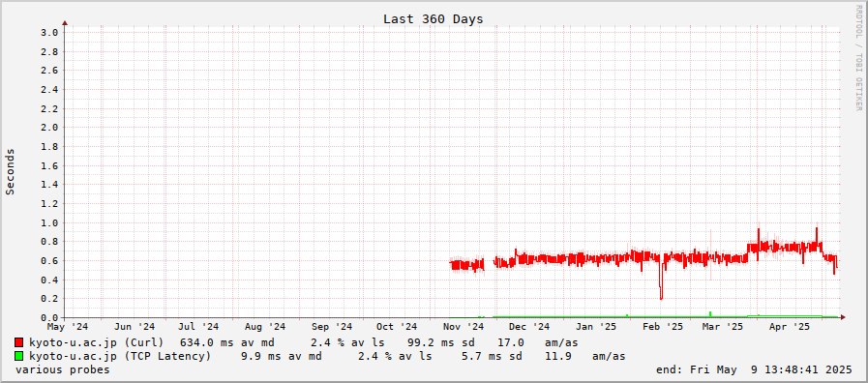Click the 'Apr '25' x-axis label

[x=790, y=327]
